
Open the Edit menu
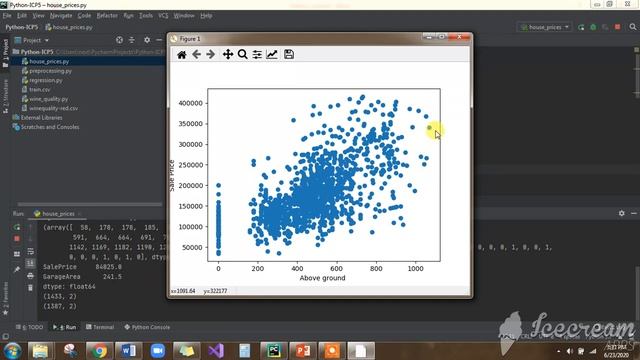(22, 16)
